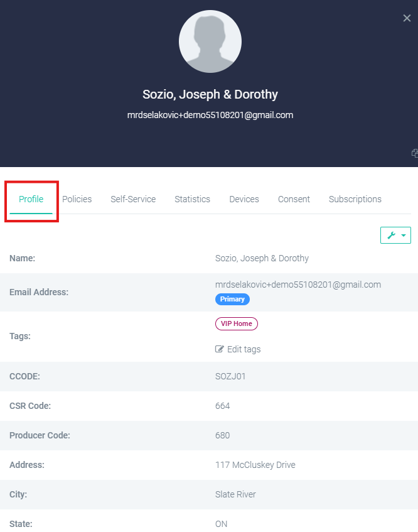Go to the Devices tab
Image resolution: width=418 pixels, height=532 pixels.
(x=244, y=199)
